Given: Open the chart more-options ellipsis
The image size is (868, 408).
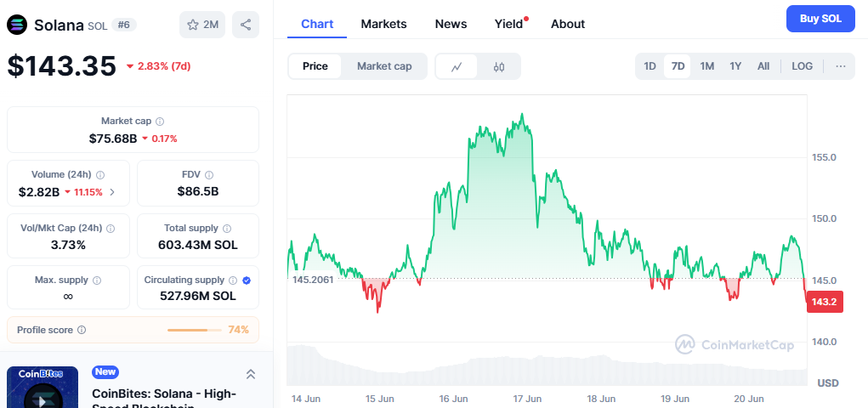Looking at the screenshot, I should point(840,66).
